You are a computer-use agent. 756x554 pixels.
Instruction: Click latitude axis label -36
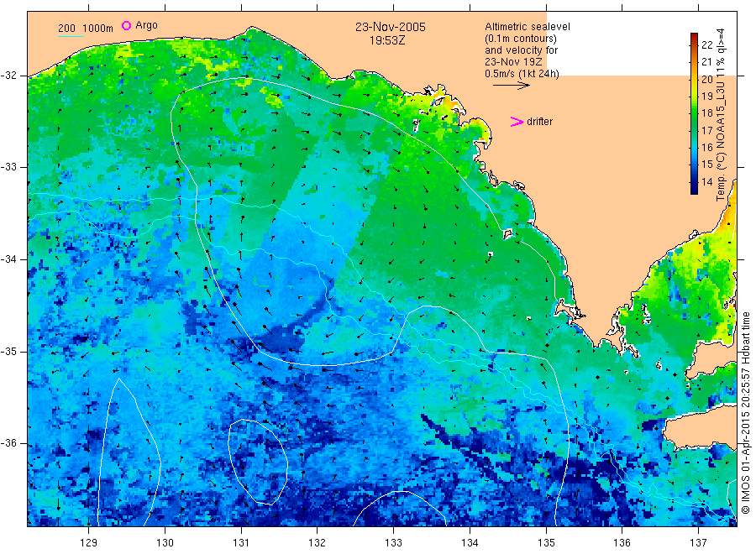8,443
